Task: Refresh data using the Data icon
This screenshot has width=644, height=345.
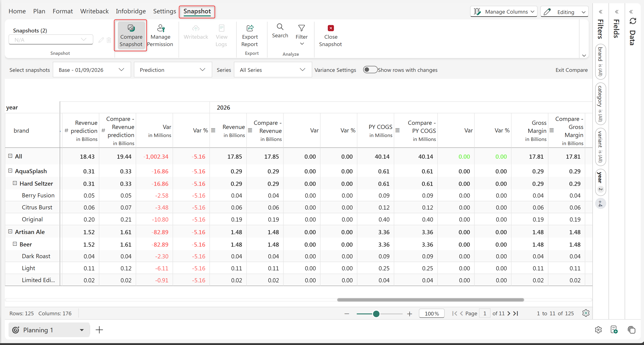Action: click(x=633, y=21)
